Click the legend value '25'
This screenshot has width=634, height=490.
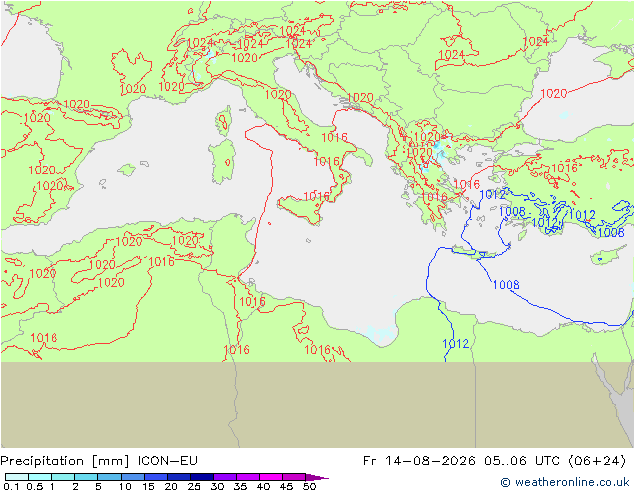coord(194,486)
